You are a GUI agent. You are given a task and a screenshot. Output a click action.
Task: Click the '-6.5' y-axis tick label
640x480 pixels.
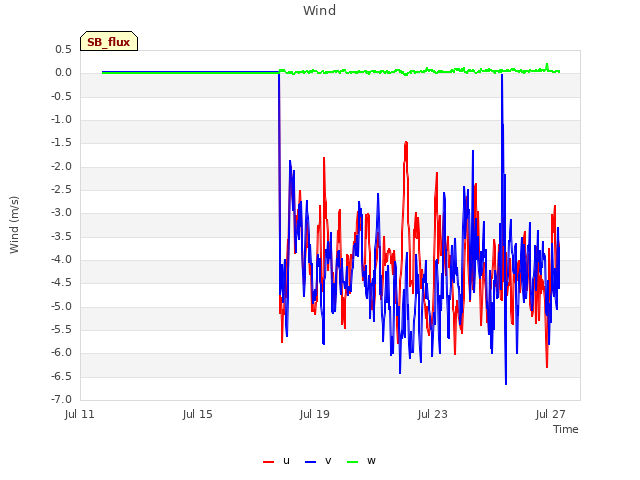click(61, 376)
